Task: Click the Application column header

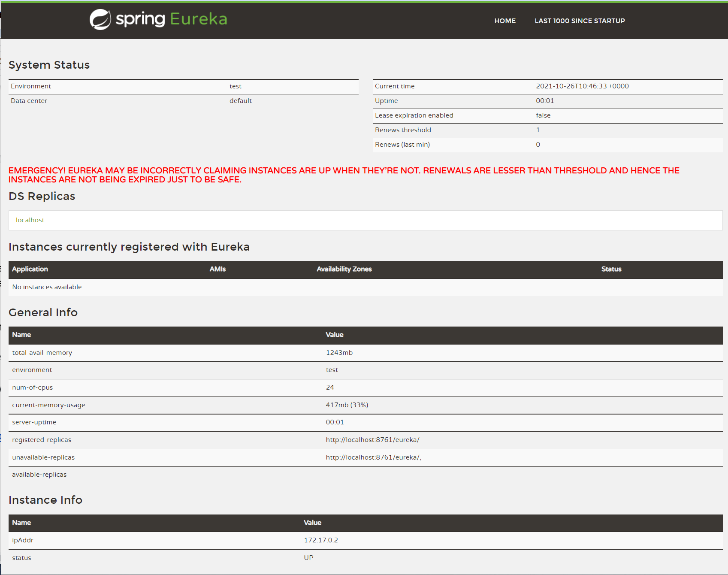Action: [x=30, y=269]
